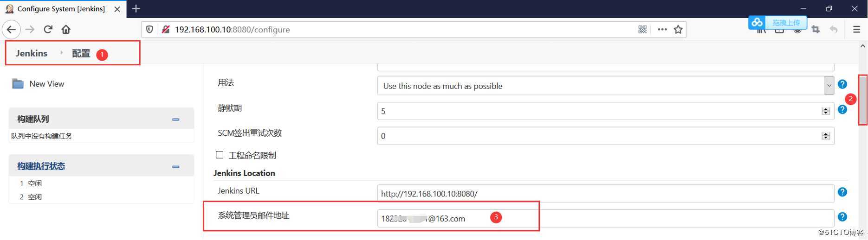
Task: Click the Jenkins URL label
Action: 239,190
